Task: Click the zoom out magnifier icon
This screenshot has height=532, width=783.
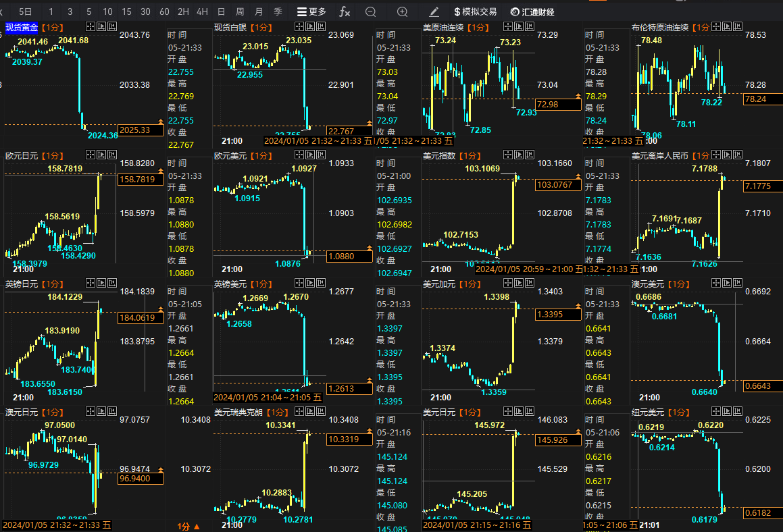Action: click(370, 11)
